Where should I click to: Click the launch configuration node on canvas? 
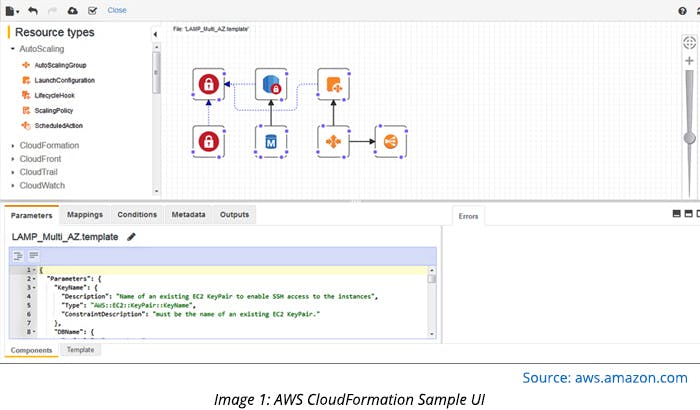click(333, 84)
